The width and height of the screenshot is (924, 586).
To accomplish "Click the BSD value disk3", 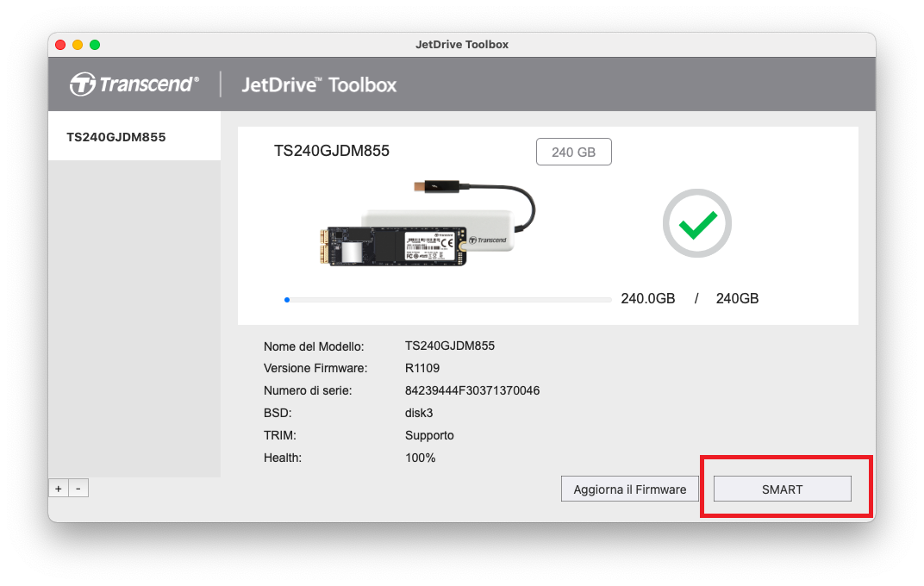I will click(x=418, y=413).
